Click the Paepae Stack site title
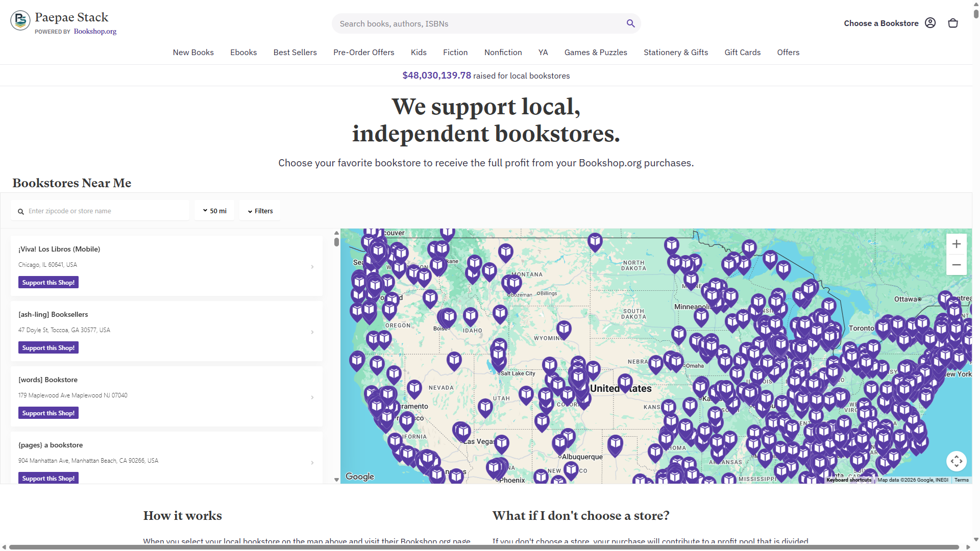Image resolution: width=980 pixels, height=551 pixels. [71, 17]
